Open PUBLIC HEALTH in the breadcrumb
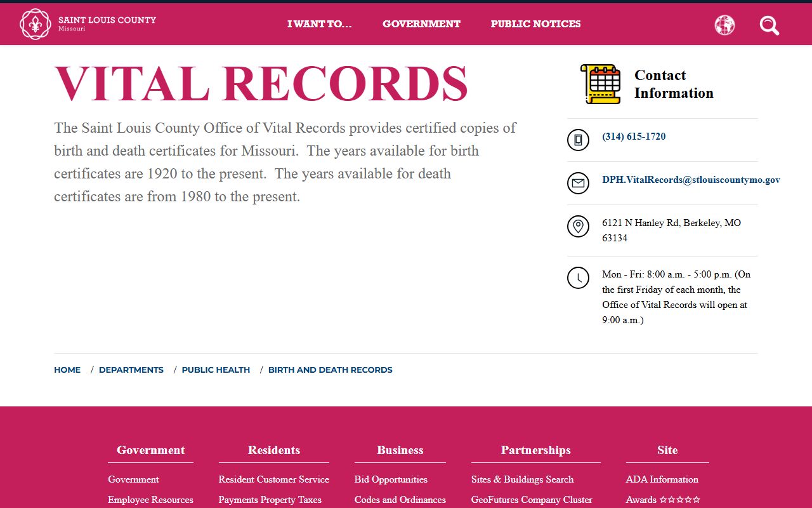The height and width of the screenshot is (508, 812). 216,370
